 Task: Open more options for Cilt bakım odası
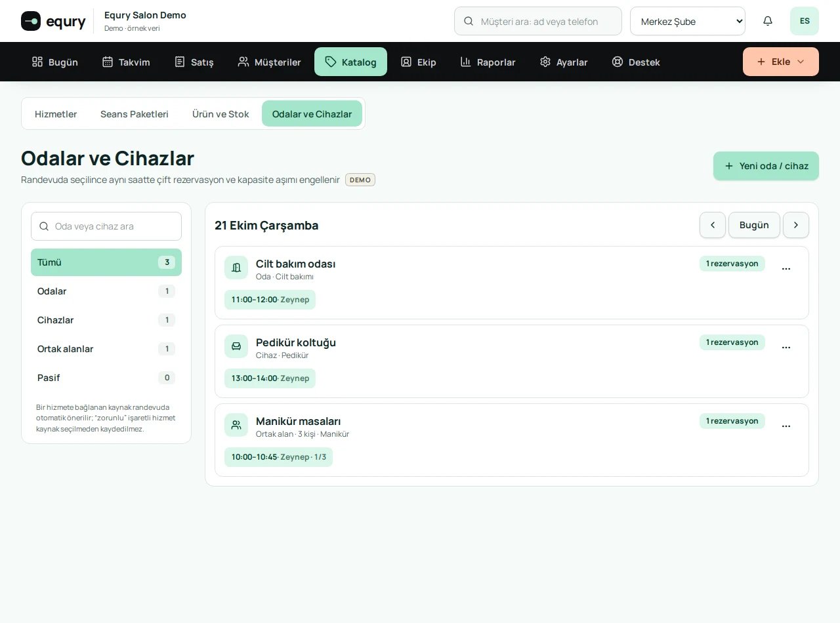pos(786,269)
